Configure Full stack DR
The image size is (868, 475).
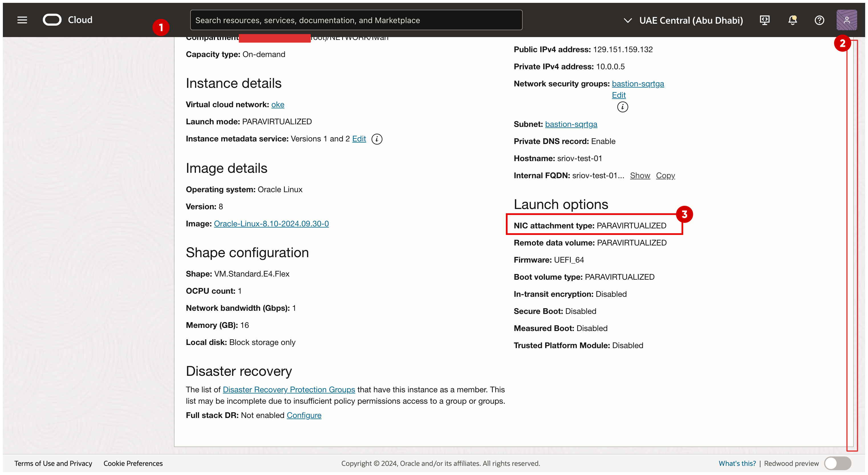pos(304,415)
